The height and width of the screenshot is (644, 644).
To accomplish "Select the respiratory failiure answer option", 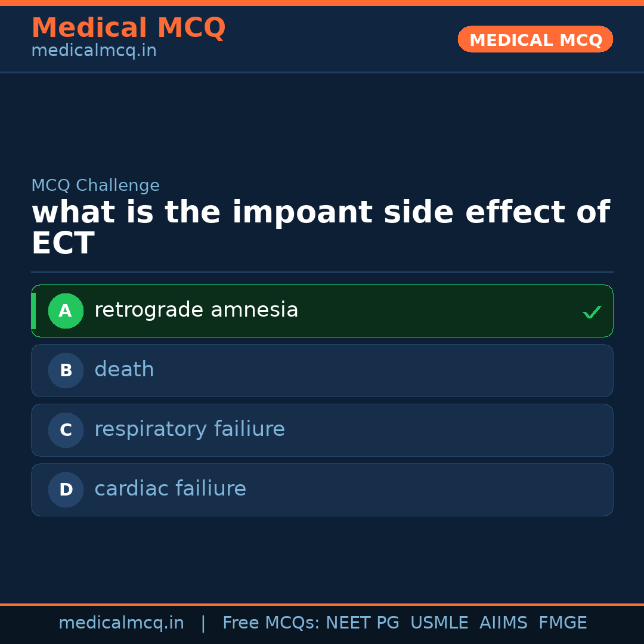I will [x=322, y=430].
